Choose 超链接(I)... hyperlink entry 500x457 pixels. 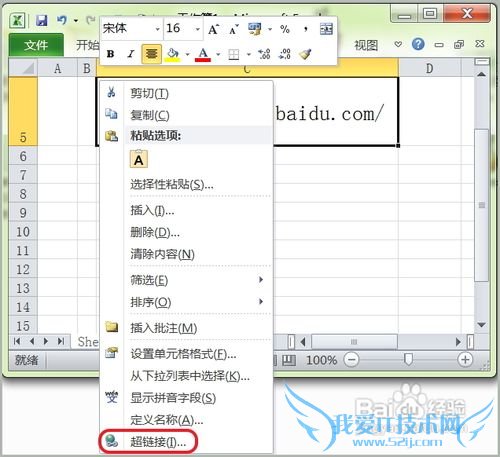coord(187,442)
